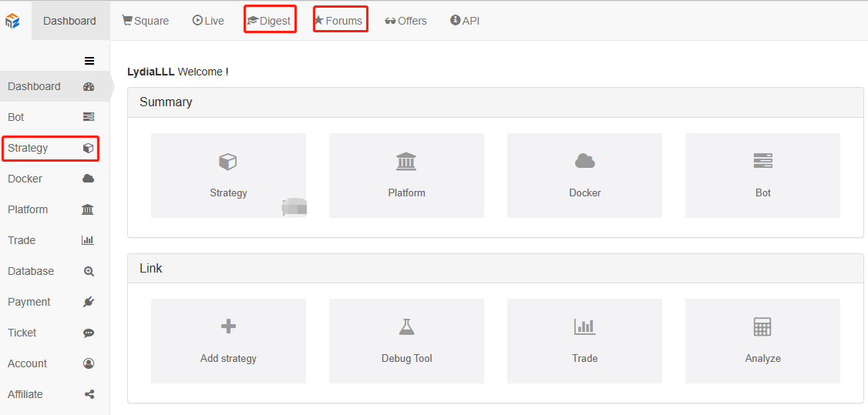Click the Analyze label text
The width and height of the screenshot is (868, 415).
click(763, 359)
